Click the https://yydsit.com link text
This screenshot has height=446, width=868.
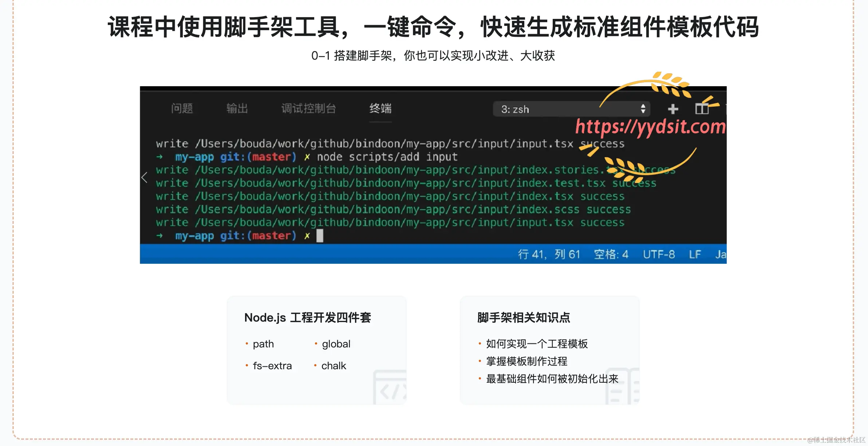[x=650, y=127]
